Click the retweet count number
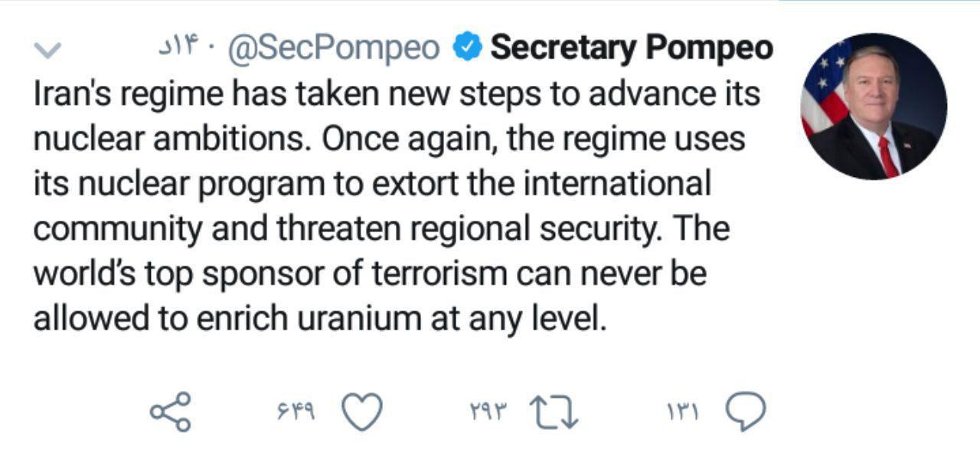This screenshot has height=456, width=980. [x=487, y=412]
